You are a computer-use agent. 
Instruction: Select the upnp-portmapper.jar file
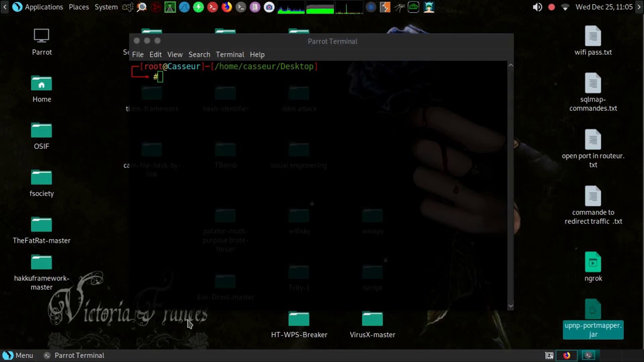pos(593,319)
